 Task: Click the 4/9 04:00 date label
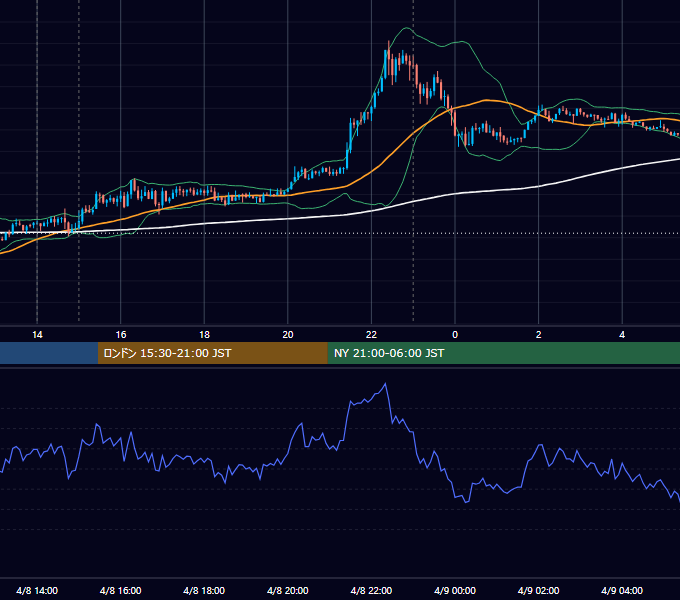tap(622, 590)
